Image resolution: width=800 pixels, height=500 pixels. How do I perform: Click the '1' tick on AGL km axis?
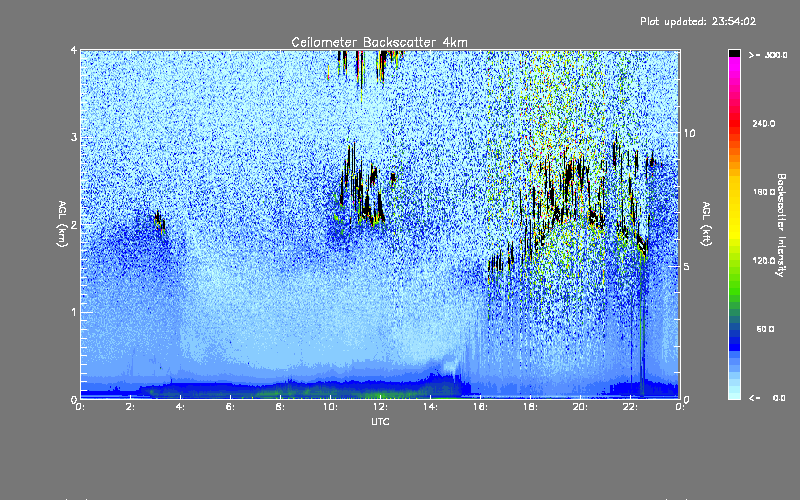click(x=74, y=312)
